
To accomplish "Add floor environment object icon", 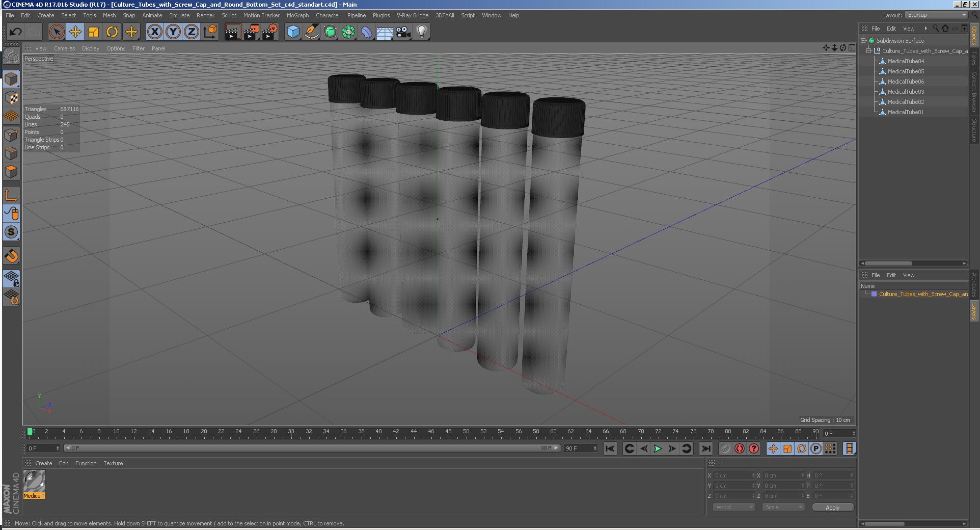I will click(385, 32).
